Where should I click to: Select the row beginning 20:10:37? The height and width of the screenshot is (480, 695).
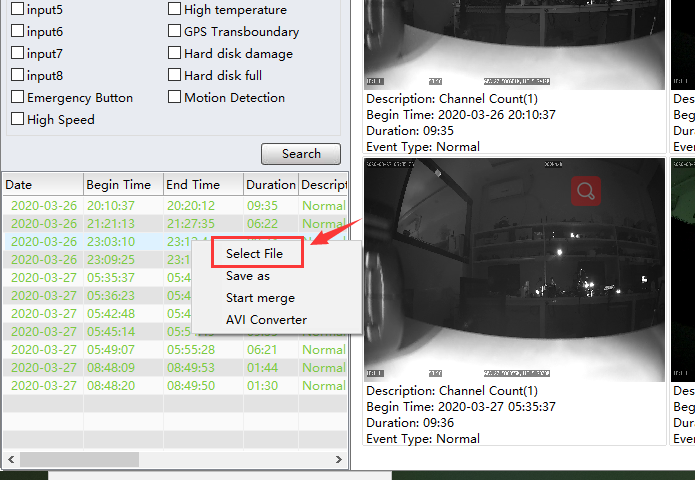tap(175, 206)
